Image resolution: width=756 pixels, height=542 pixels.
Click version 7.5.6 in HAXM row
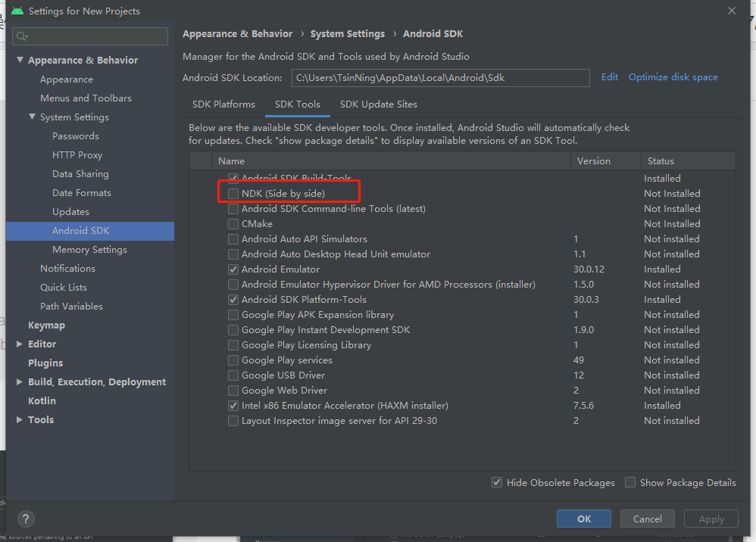[583, 406]
